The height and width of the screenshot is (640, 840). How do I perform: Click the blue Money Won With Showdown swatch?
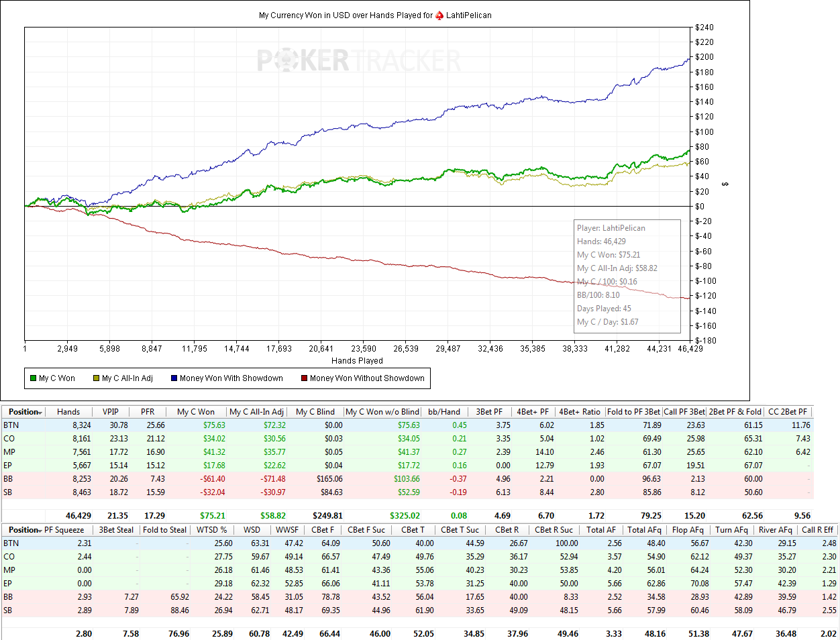point(174,378)
